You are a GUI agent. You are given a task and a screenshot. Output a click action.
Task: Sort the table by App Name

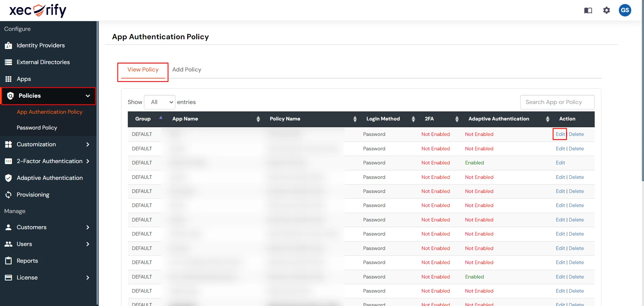(258, 119)
